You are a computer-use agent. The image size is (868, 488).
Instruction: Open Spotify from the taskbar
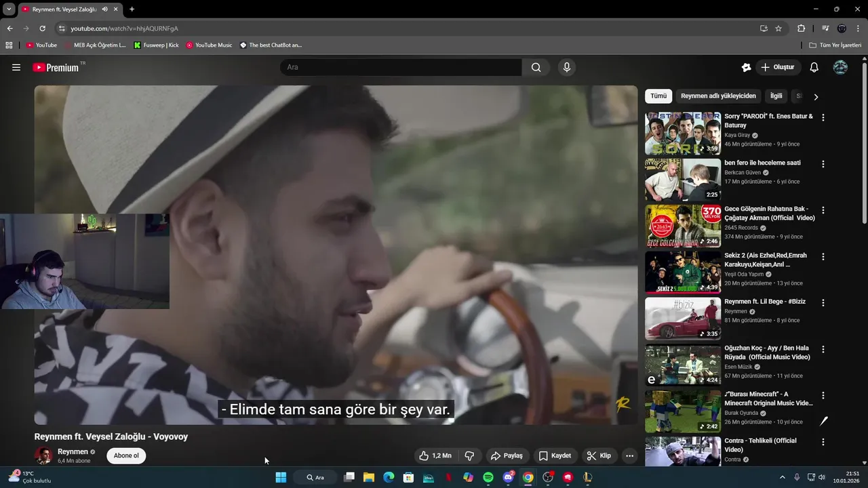pos(488,477)
